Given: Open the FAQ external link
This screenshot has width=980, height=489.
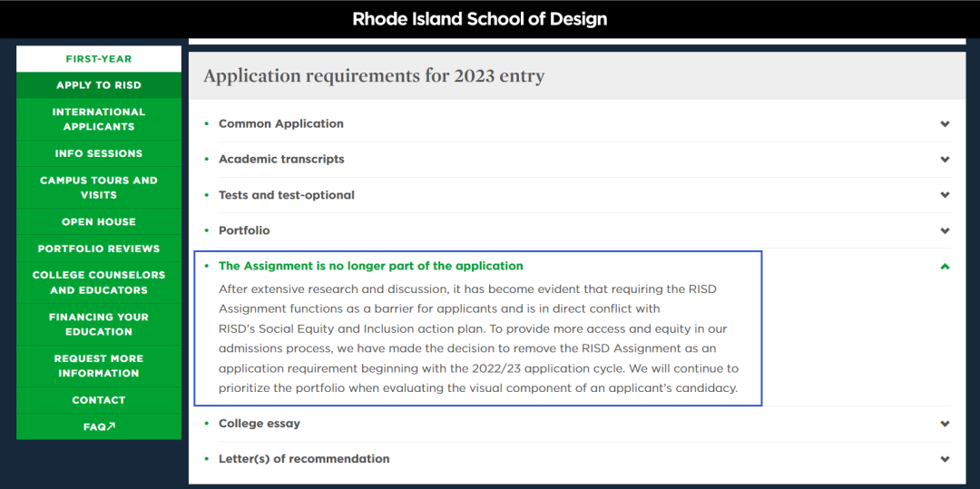Looking at the screenshot, I should coord(99,427).
